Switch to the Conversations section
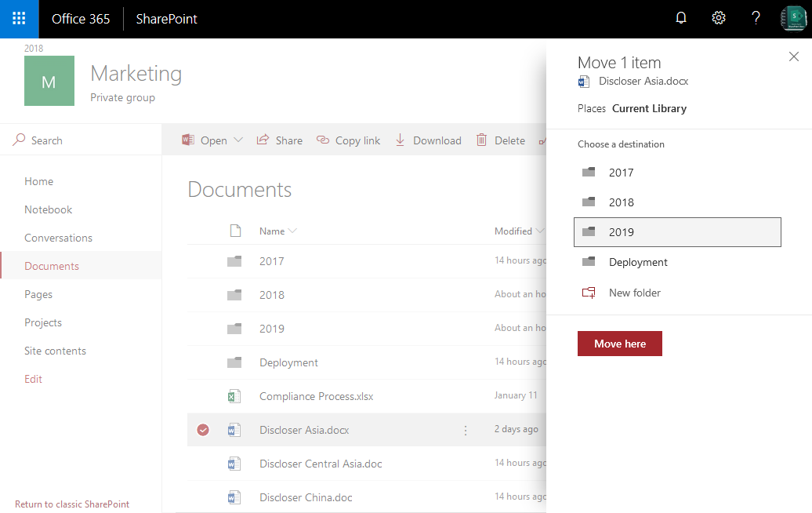Viewport: 812px width, 513px height. pyautogui.click(x=58, y=237)
